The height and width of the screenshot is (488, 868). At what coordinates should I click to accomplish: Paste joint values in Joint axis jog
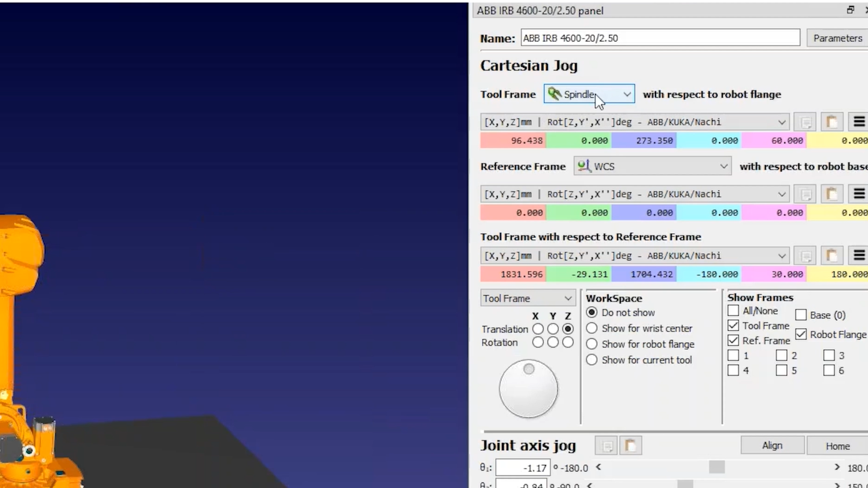point(631,446)
